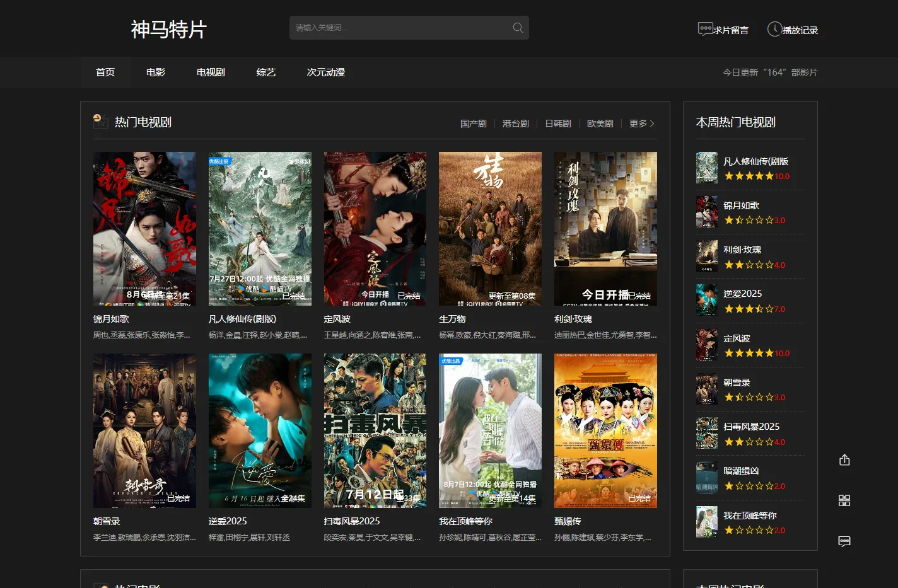
Task: Open 逆爱2025 in weekly ranking list
Action: tap(742, 294)
